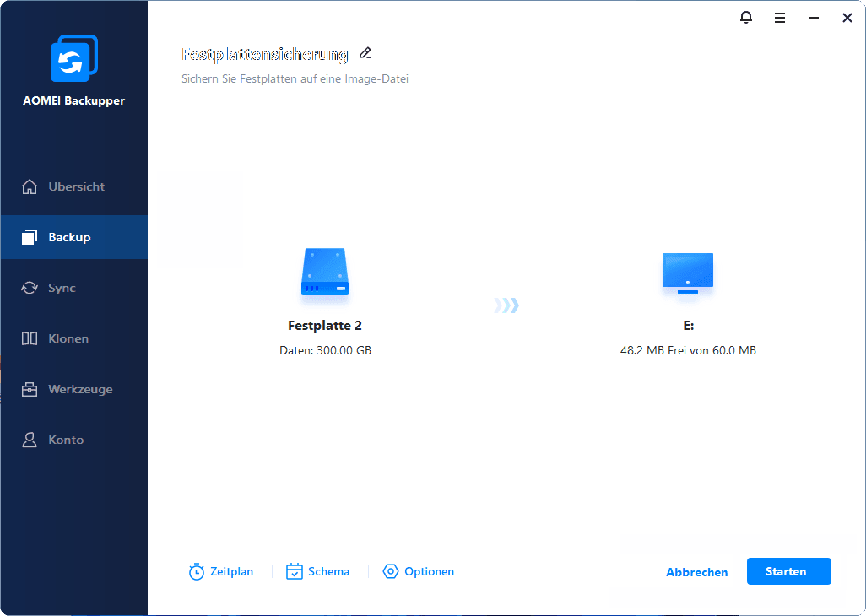Viewport: 866px width, 616px height.
Task: Select the Backup sidebar item
Action: click(x=74, y=237)
